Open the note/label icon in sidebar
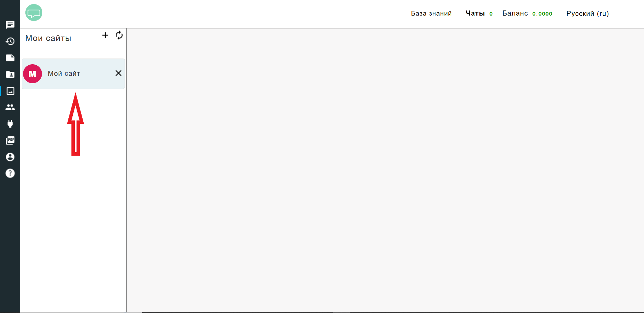This screenshot has width=644, height=313. click(10, 58)
